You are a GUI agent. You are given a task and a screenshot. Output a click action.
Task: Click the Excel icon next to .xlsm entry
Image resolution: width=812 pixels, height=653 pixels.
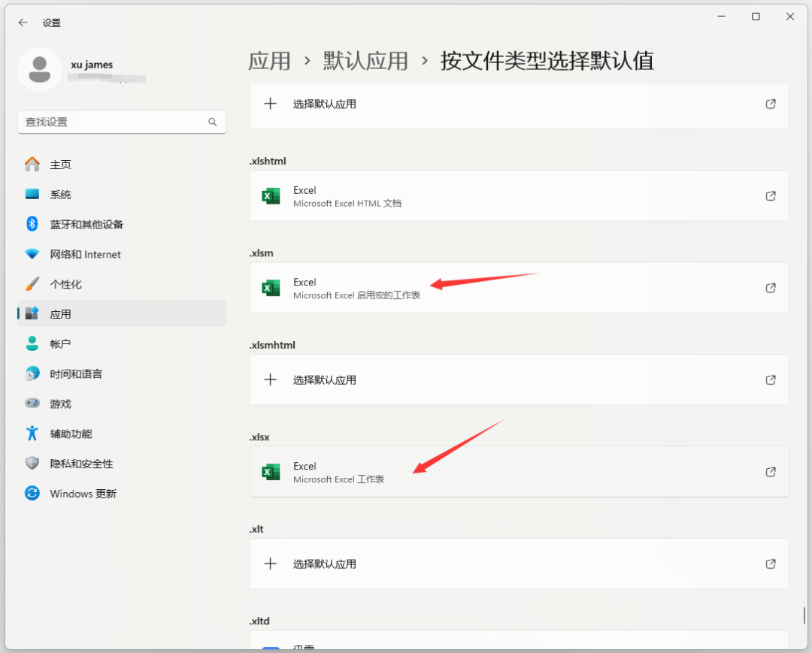[x=270, y=288]
